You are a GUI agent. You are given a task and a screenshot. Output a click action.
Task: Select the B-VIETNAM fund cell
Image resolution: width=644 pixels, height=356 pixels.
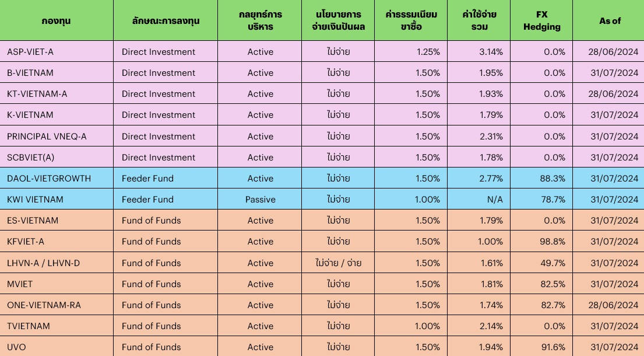(x=30, y=73)
